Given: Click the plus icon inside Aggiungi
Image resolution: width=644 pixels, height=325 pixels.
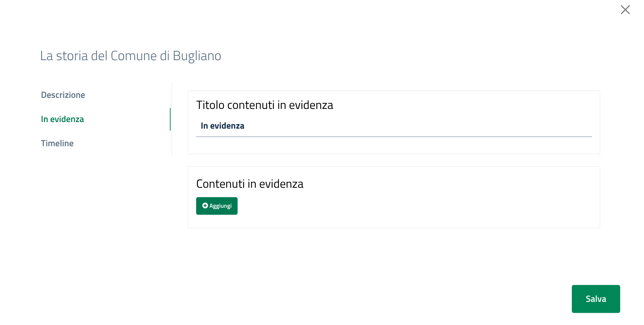Looking at the screenshot, I should [x=205, y=206].
